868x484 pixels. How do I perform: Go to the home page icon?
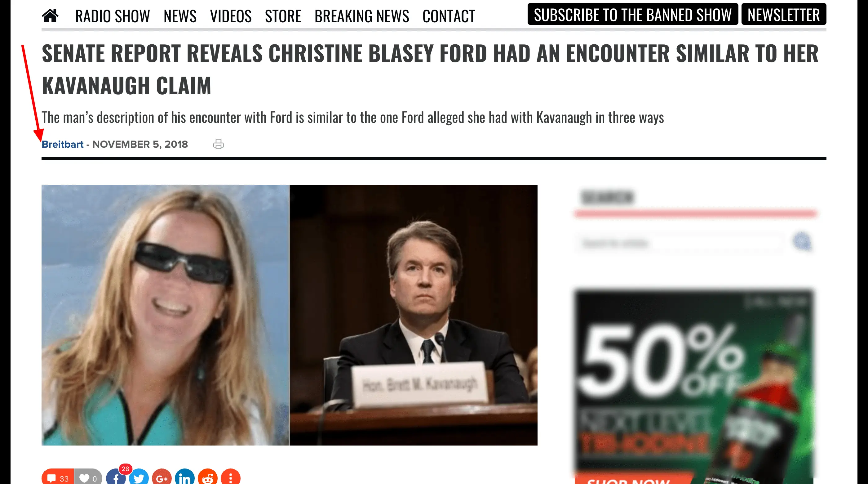click(x=50, y=16)
